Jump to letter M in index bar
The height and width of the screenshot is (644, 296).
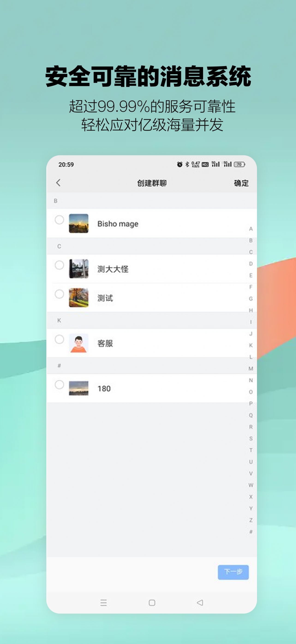pos(251,369)
